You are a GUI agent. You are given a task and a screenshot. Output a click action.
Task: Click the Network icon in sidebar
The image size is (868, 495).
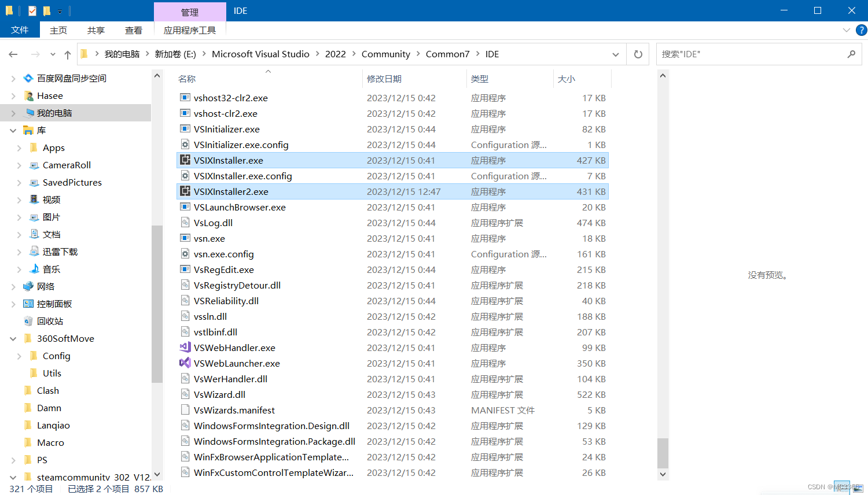pyautogui.click(x=28, y=286)
